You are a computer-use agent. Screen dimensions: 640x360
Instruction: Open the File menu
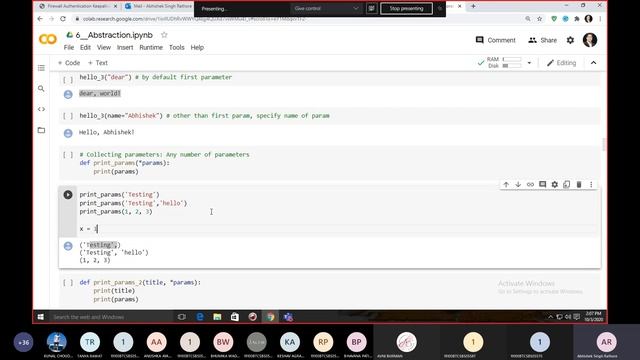coord(69,47)
